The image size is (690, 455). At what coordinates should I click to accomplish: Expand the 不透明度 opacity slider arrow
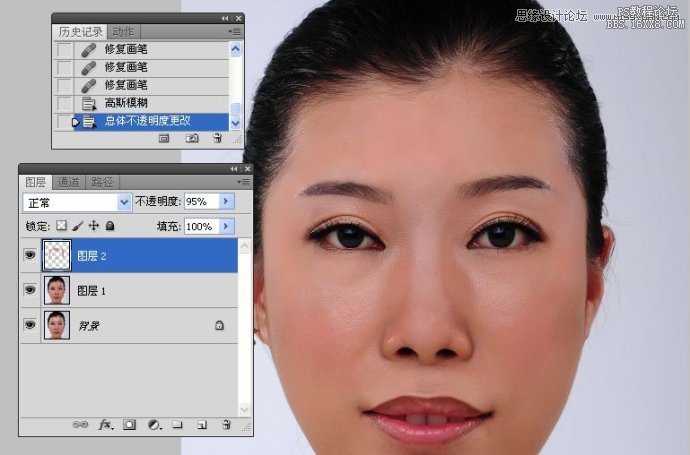tap(225, 202)
